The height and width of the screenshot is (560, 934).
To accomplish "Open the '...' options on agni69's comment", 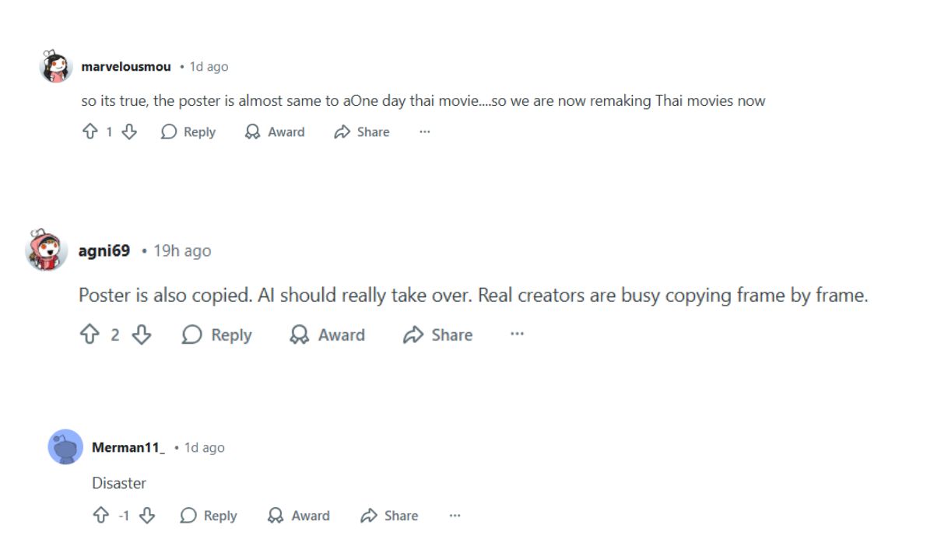I will pyautogui.click(x=518, y=334).
